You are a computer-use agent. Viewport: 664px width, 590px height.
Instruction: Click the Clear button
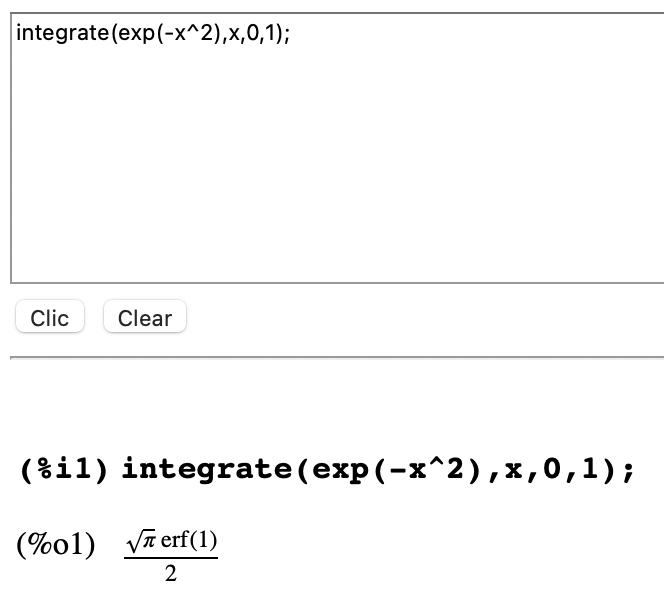click(145, 316)
